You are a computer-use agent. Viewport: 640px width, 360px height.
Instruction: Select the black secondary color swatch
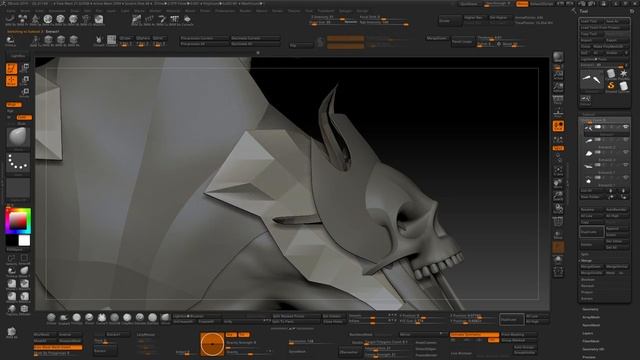point(11,241)
